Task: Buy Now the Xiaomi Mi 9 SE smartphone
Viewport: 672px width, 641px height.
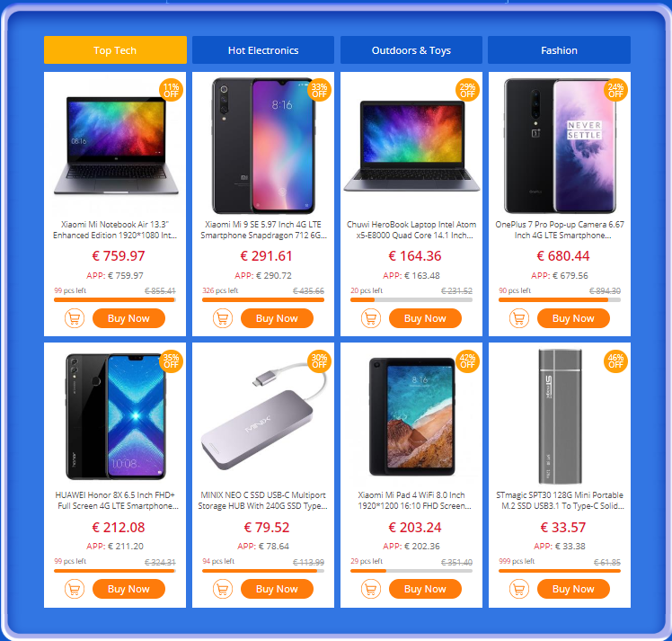Action: click(x=277, y=318)
